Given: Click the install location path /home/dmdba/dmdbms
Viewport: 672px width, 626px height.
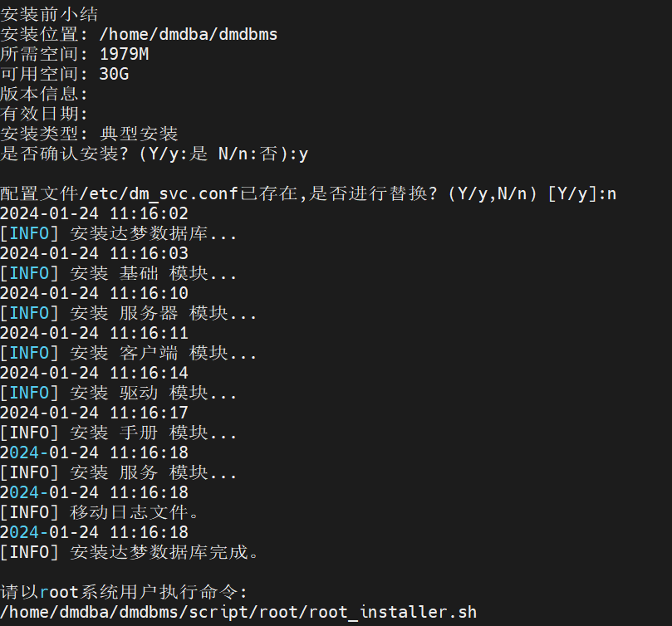Looking at the screenshot, I should [x=188, y=34].
